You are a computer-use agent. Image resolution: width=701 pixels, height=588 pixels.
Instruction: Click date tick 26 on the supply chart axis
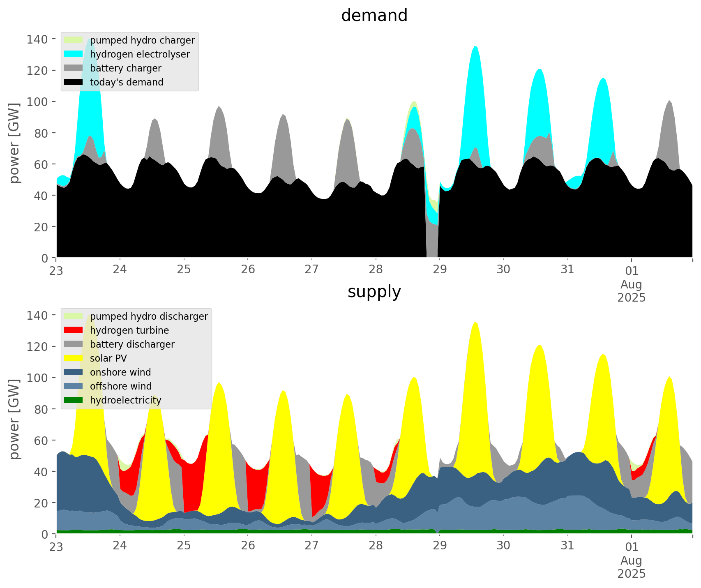248,546
